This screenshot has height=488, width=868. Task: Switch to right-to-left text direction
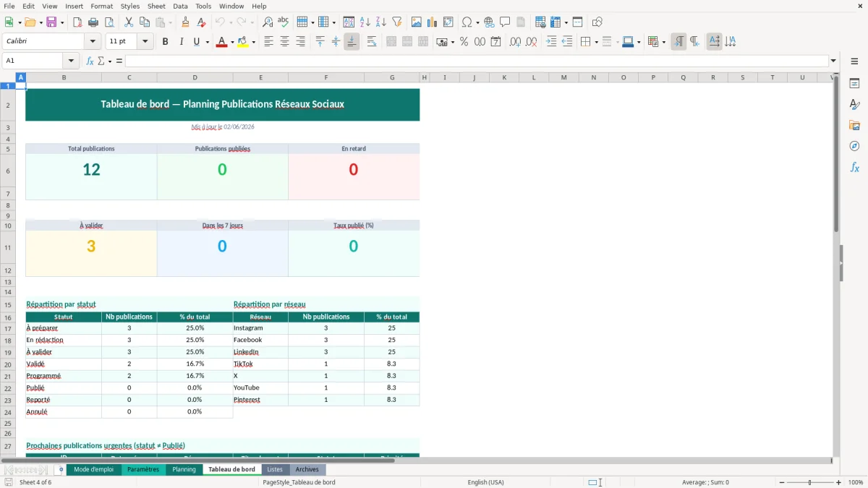(694, 42)
